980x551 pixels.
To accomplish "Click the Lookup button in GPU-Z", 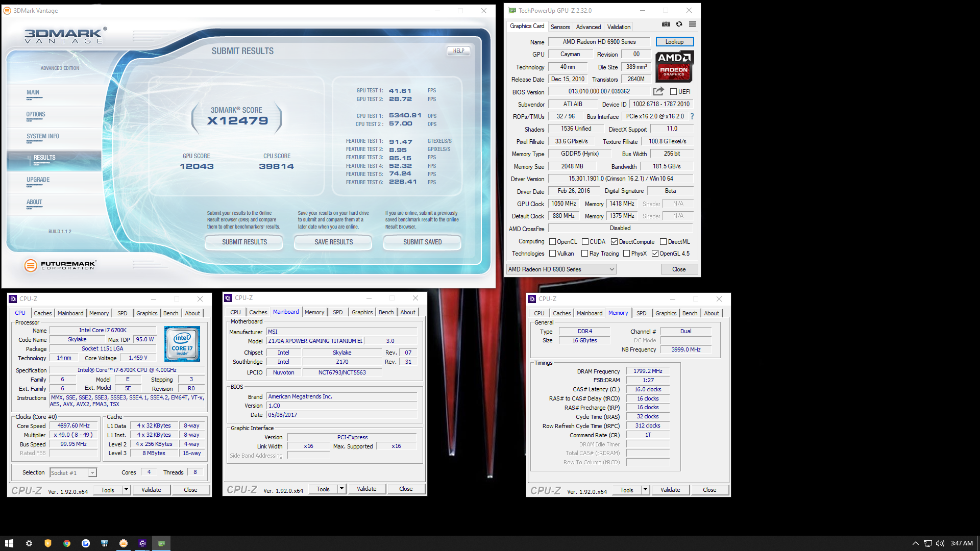I will (x=674, y=42).
